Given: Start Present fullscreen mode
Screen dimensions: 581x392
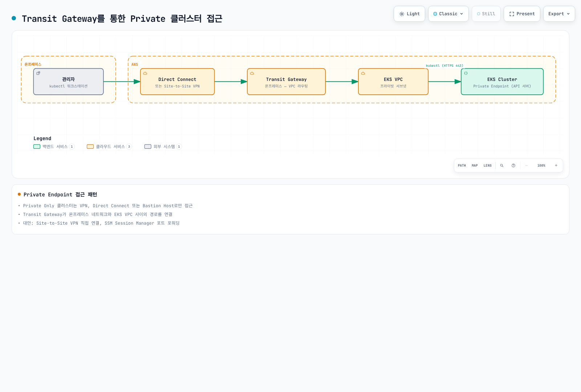Looking at the screenshot, I should pyautogui.click(x=522, y=14).
